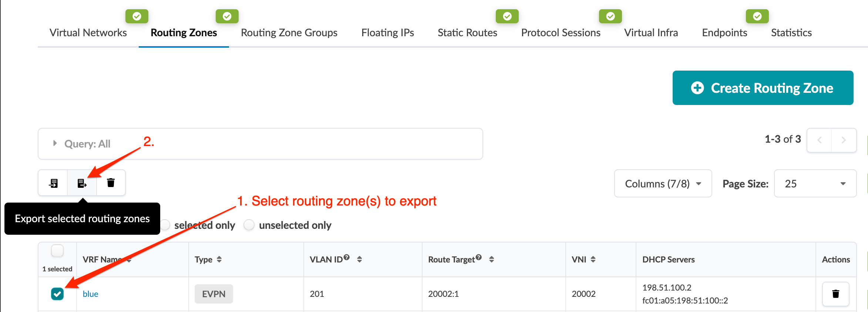This screenshot has width=868, height=312.
Task: Uncheck the blue routing zone checkbox
Action: point(57,294)
